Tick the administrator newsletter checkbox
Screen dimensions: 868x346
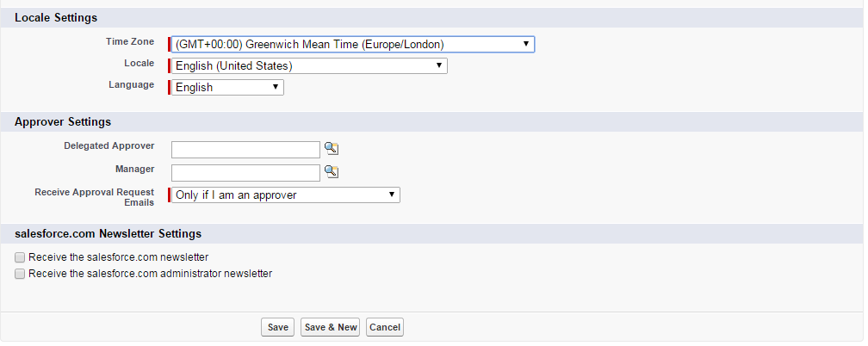tap(20, 274)
